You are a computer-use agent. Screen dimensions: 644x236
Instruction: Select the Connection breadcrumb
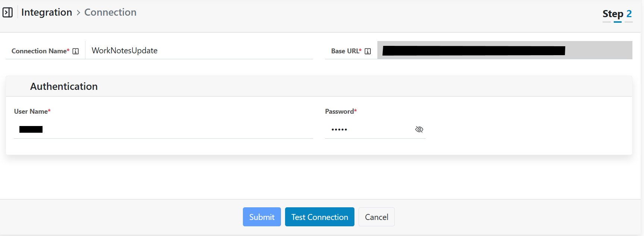pos(110,12)
